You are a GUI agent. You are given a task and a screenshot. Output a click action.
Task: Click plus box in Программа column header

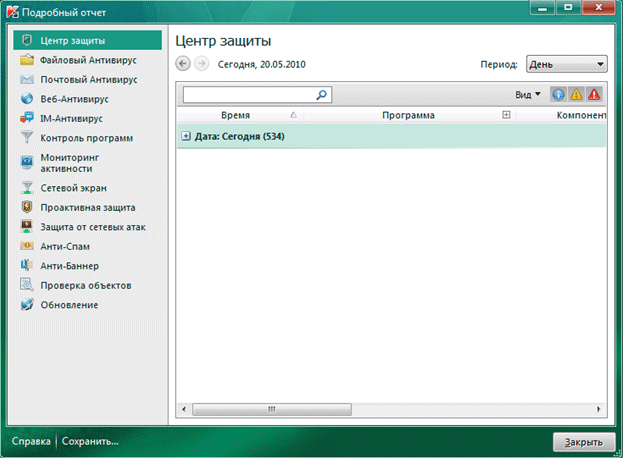506,115
